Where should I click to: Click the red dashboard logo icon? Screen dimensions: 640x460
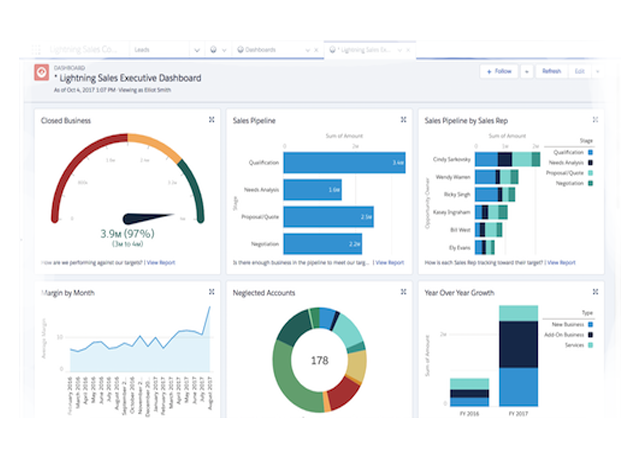[42, 73]
